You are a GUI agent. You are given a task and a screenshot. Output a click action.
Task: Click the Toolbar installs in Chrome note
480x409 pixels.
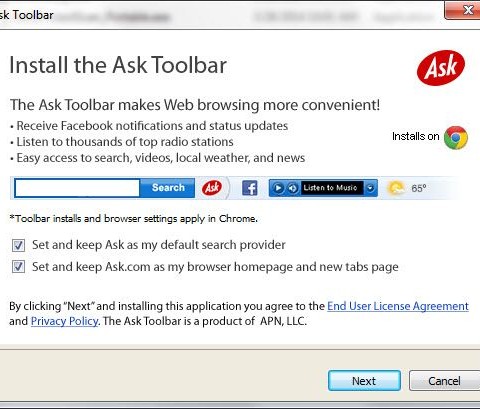[134, 219]
